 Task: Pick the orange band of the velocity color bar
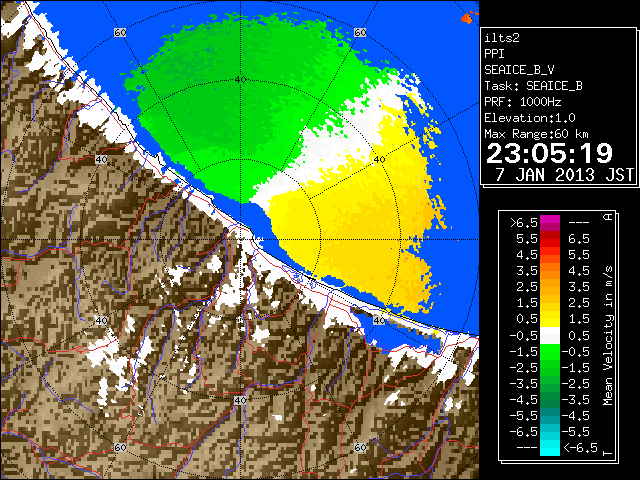550,271
